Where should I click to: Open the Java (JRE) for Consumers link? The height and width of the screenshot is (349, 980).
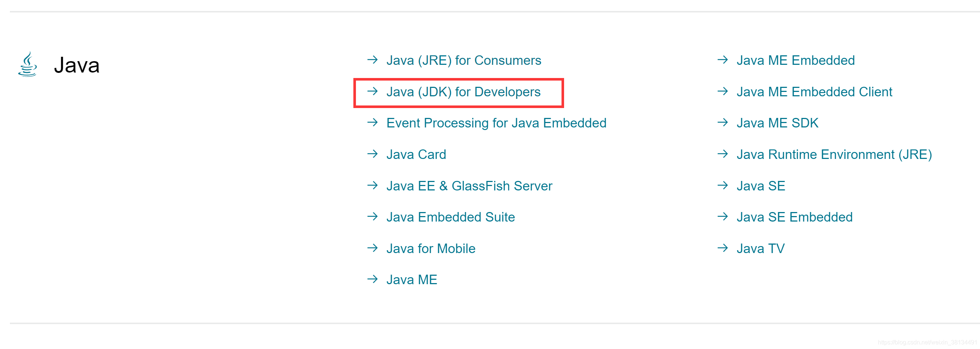463,60
